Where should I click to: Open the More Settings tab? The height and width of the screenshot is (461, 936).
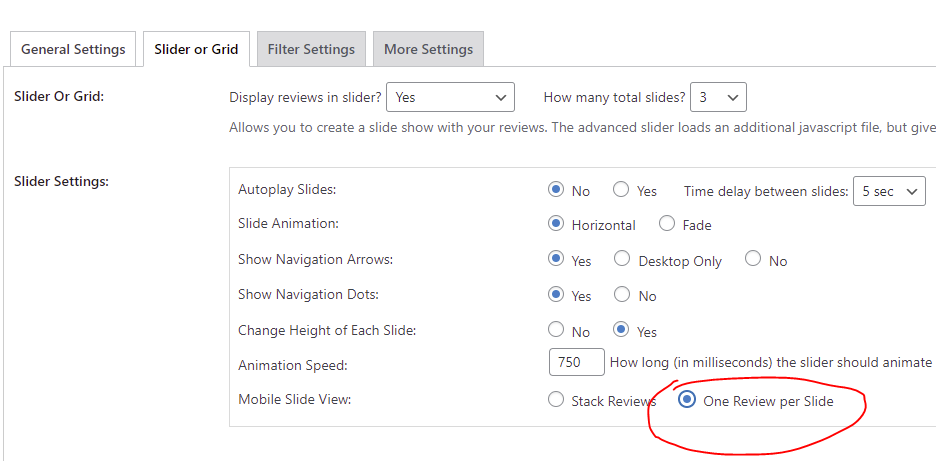429,49
